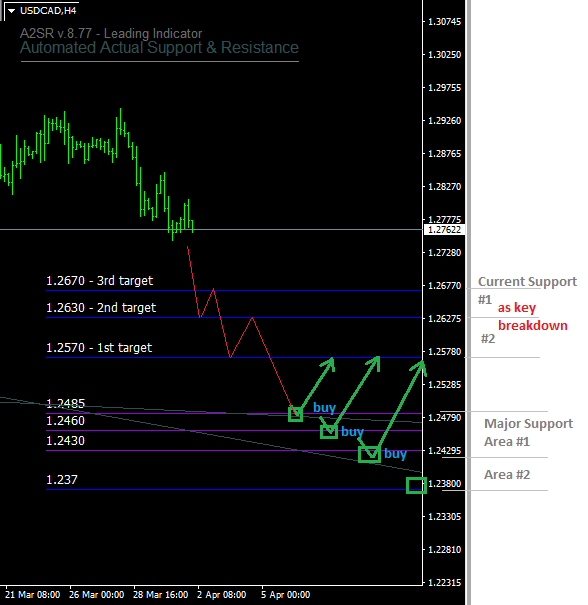Screen dimensions: 588x605
Task: Click the 1.26275 price axis value
Action: [x=444, y=319]
